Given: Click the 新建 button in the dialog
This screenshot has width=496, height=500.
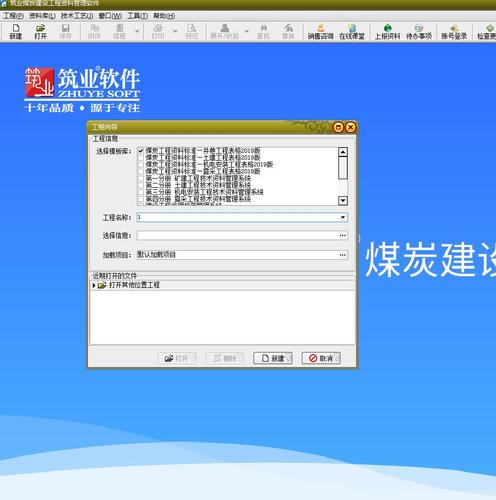Looking at the screenshot, I should [x=273, y=358].
